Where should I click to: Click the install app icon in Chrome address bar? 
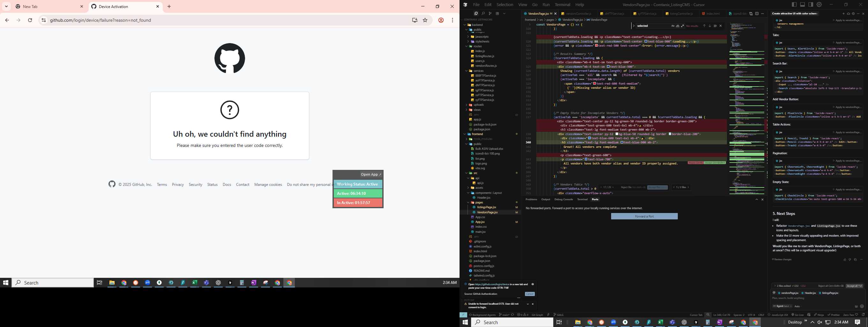[415, 20]
